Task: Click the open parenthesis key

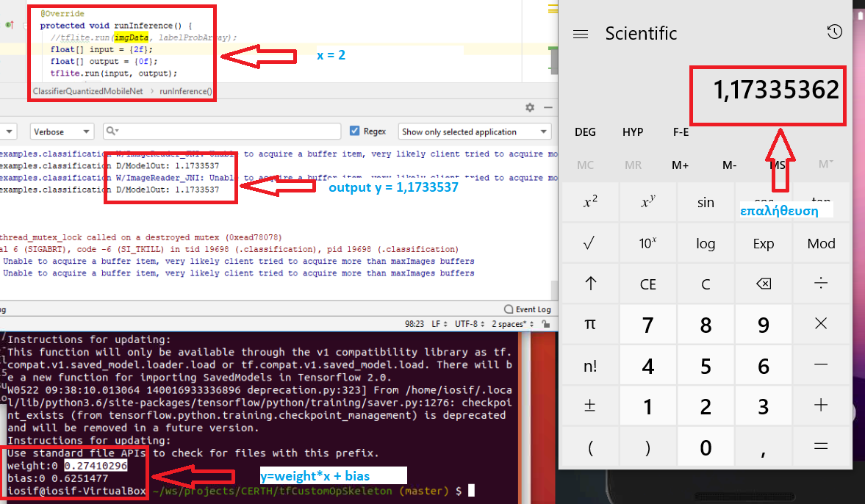Action: tap(590, 447)
